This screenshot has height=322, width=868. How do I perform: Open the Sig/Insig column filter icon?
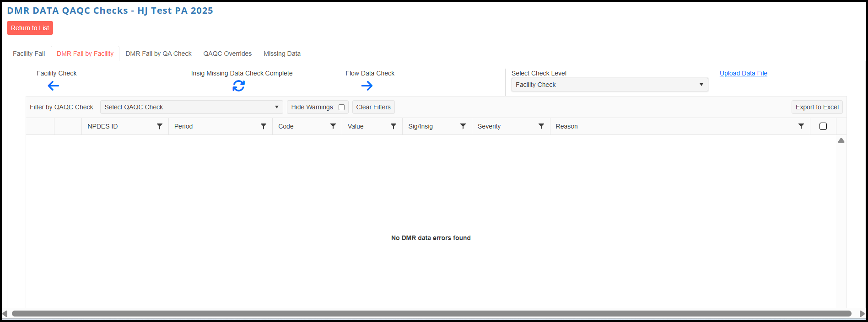(463, 126)
